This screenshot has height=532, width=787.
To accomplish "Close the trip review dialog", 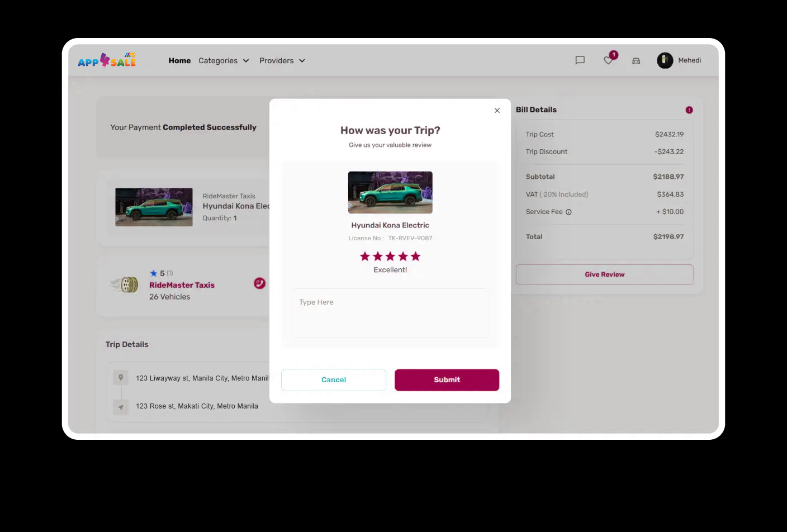I will pos(497,111).
